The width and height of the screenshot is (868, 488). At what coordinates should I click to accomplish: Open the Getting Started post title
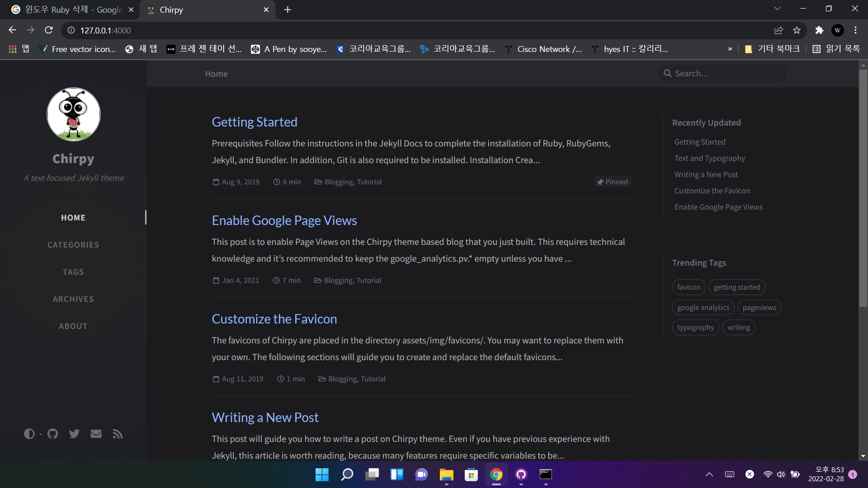tap(255, 122)
